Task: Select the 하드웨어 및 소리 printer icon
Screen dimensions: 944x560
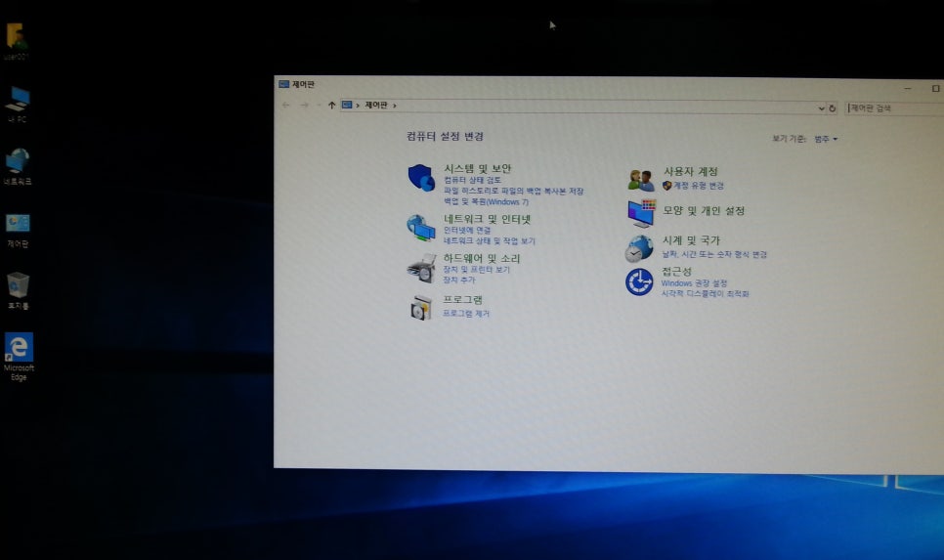Action: [x=420, y=267]
